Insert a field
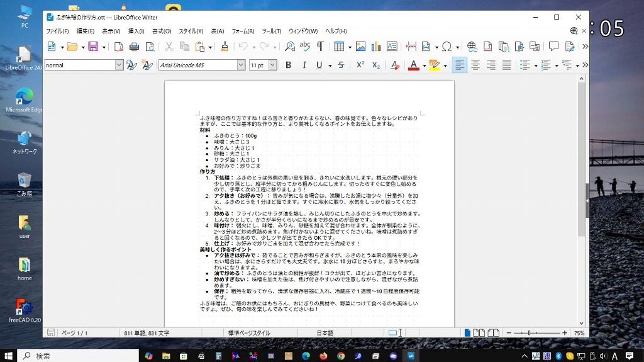 (426, 47)
